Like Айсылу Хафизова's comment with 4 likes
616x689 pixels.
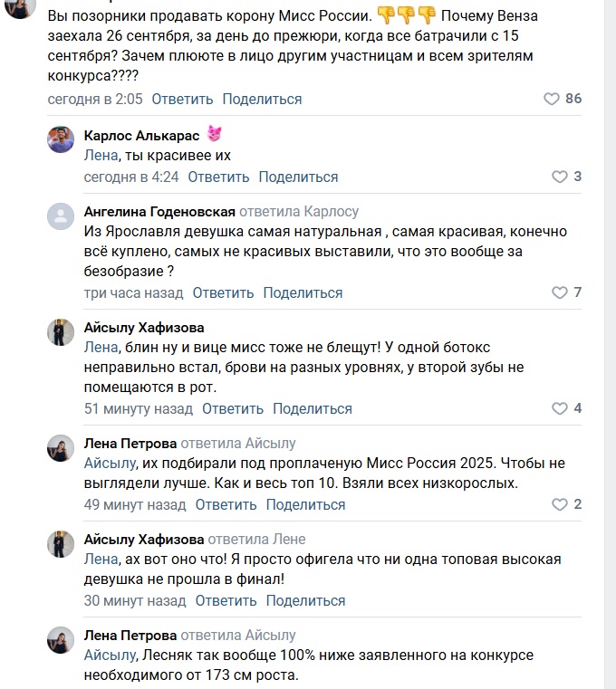(559, 408)
